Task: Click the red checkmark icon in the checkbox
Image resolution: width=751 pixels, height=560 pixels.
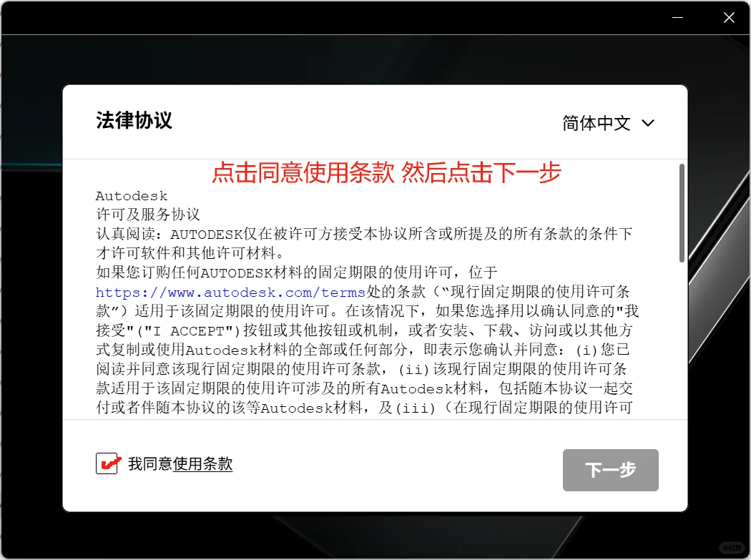Action: click(107, 463)
